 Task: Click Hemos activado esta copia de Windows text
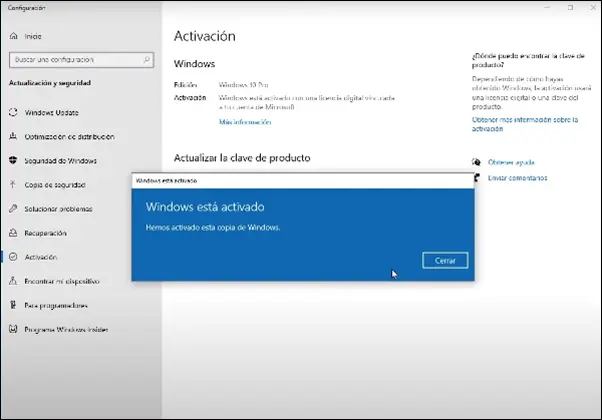click(x=213, y=228)
